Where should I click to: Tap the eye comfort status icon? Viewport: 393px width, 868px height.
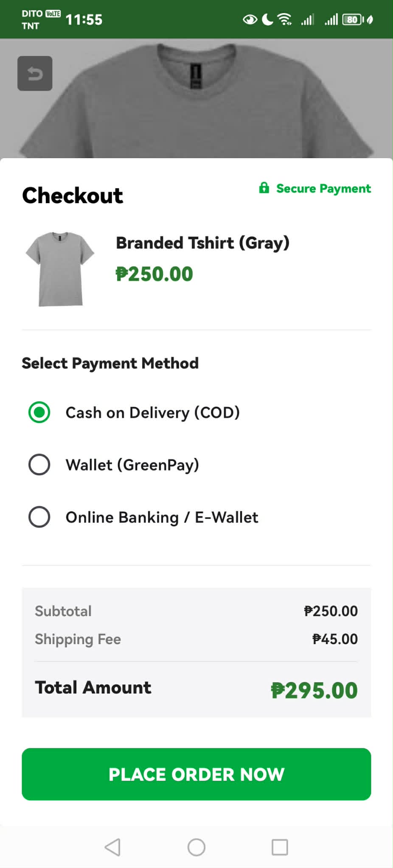[x=250, y=20]
